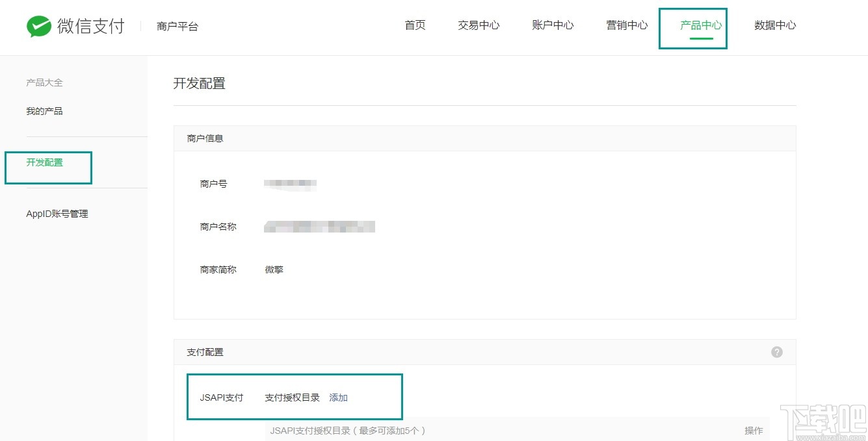868x441 pixels.
Task: Click the 支付配置 section header
Action: click(x=205, y=351)
